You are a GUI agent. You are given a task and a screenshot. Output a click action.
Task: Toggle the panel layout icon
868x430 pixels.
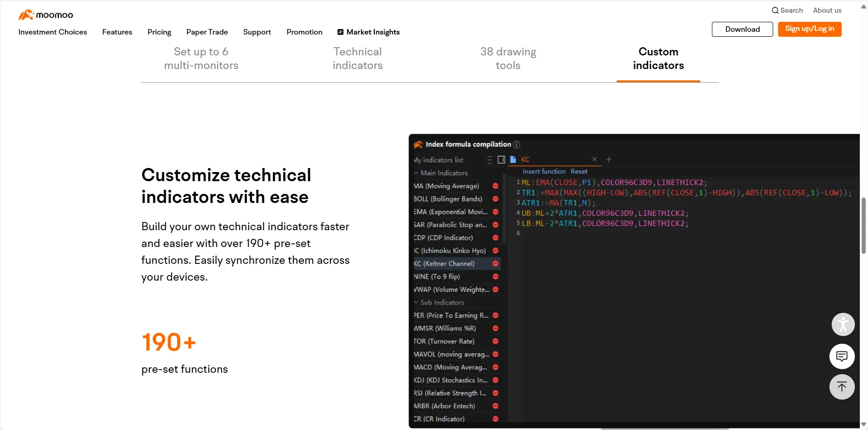(501, 160)
